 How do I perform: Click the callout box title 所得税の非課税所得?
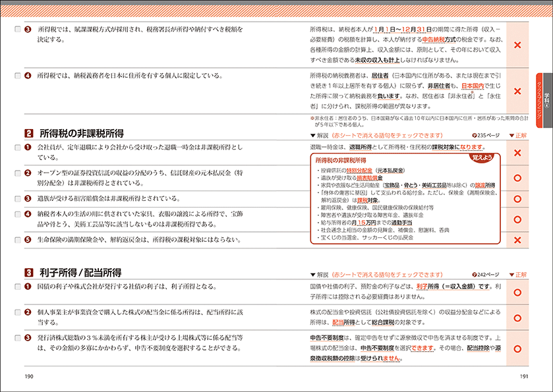point(341,160)
